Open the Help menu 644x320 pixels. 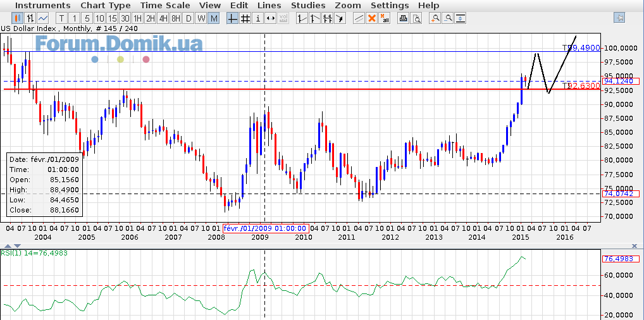[x=429, y=5]
